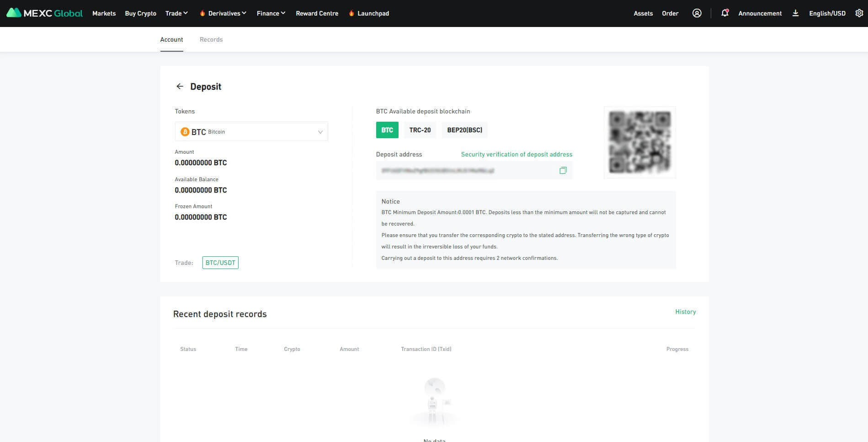Select the TRC-20 blockchain network

pyautogui.click(x=420, y=130)
